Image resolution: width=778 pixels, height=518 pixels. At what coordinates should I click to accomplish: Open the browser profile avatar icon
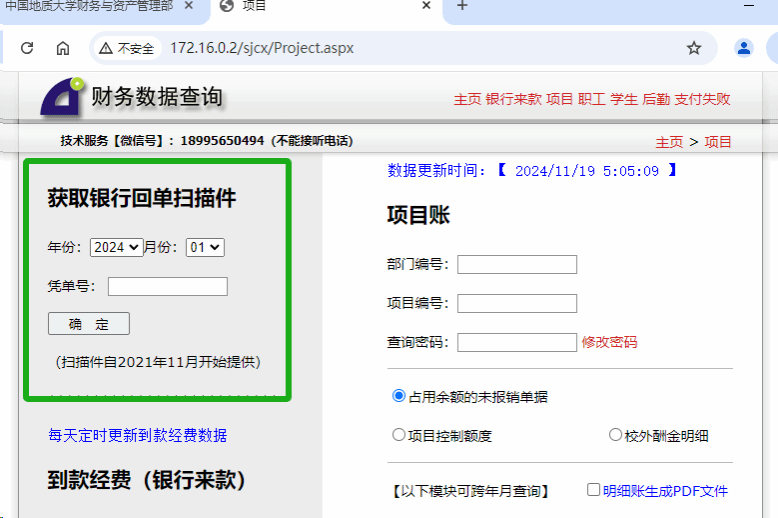744,48
